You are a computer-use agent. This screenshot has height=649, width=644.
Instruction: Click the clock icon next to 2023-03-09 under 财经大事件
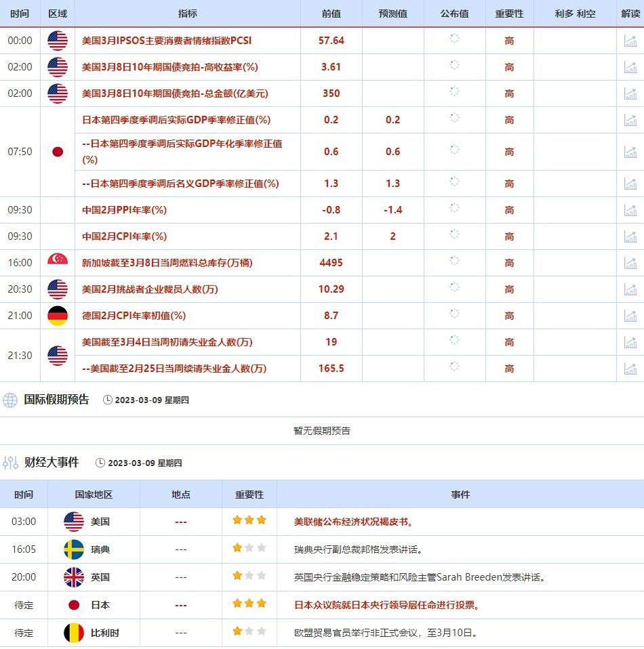pyautogui.click(x=100, y=463)
